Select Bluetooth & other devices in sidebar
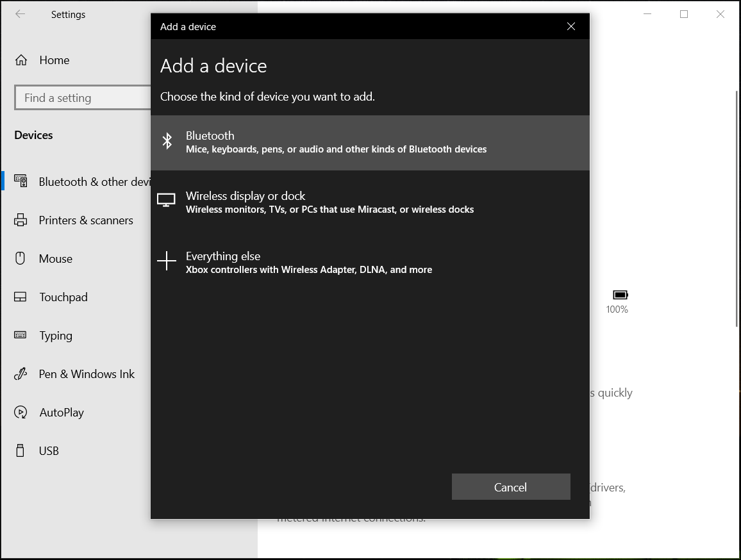The width and height of the screenshot is (741, 560). click(83, 182)
